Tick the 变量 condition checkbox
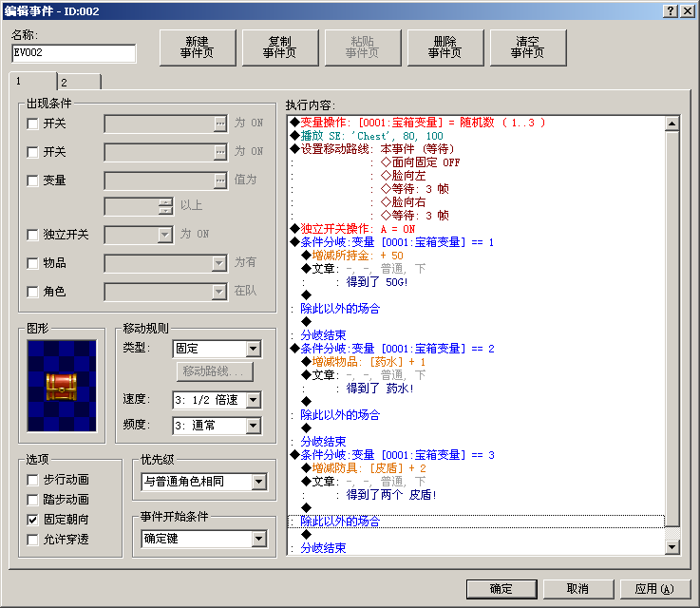 click(32, 180)
